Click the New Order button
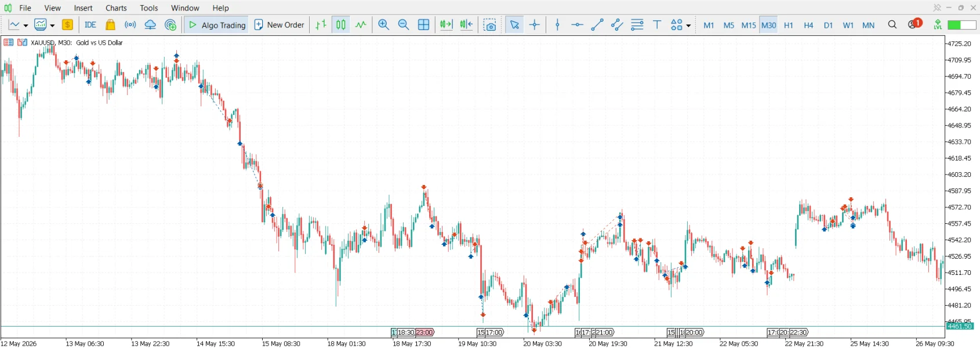 coord(279,25)
